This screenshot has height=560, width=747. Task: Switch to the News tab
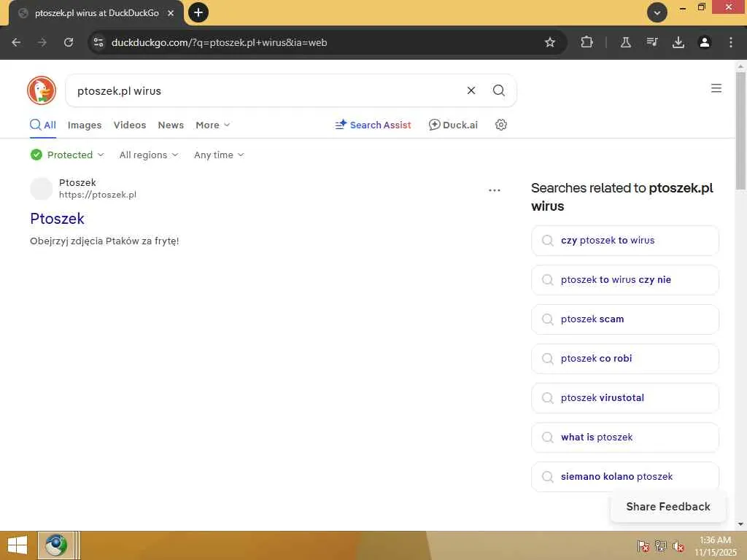tap(171, 125)
